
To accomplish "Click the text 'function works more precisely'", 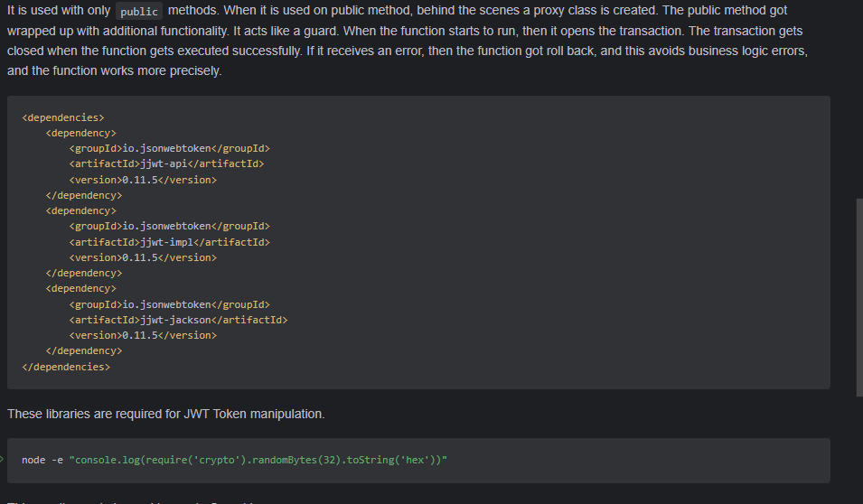I will pos(137,71).
